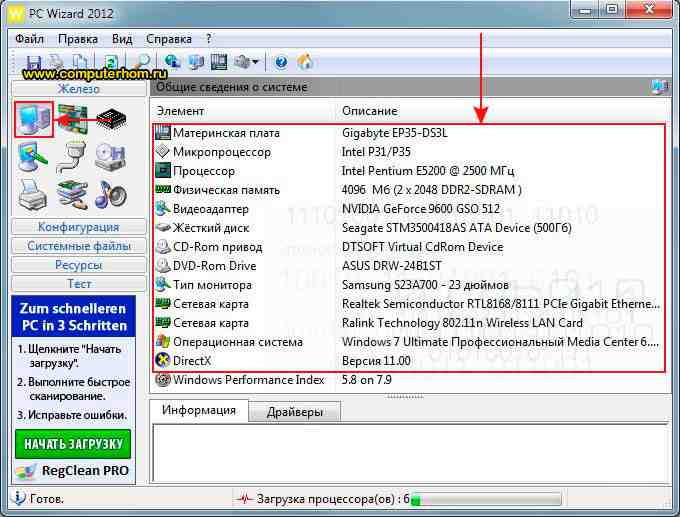Select the Физическая память row
Image resolution: width=680 pixels, height=517 pixels.
409,190
